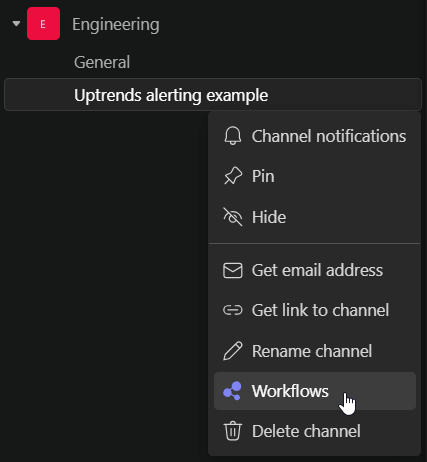The image size is (427, 462).
Task: Click the red Engineering team avatar
Action: 43,24
